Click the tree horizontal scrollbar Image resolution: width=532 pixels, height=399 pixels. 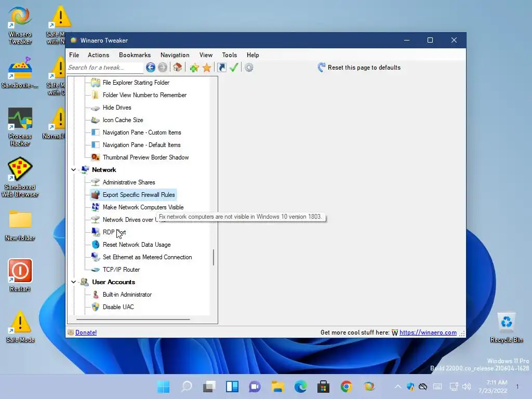click(133, 320)
